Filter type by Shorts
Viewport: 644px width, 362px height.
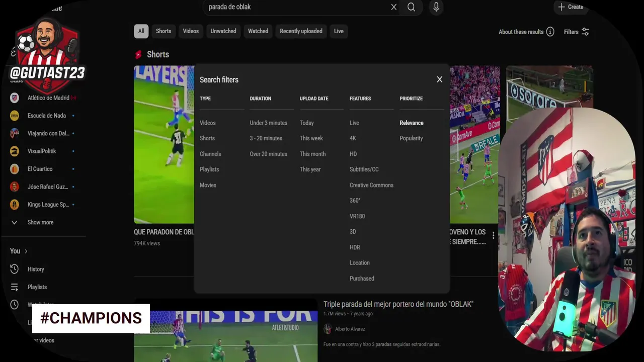[207, 138]
